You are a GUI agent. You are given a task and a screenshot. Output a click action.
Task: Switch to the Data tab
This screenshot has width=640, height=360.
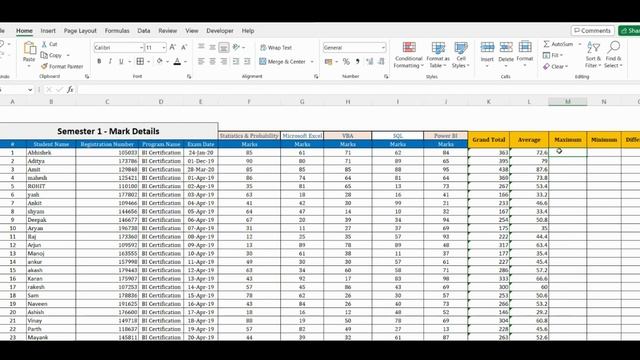click(144, 31)
